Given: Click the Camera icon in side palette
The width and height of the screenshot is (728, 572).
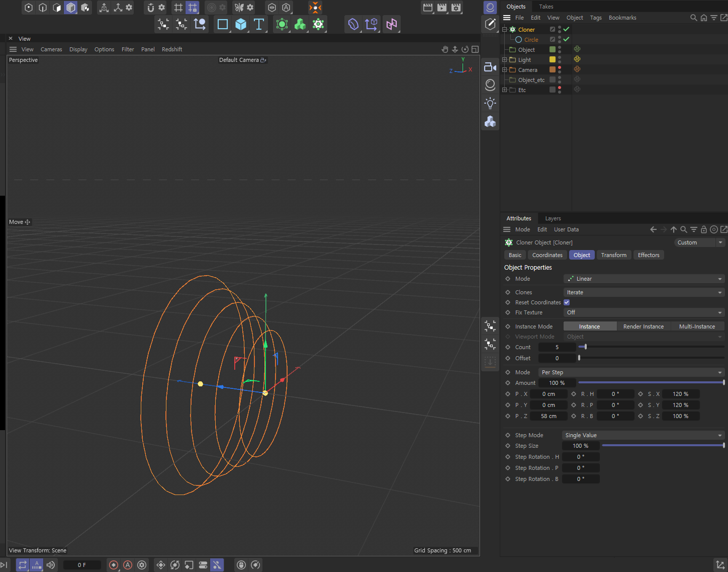Looking at the screenshot, I should (490, 67).
